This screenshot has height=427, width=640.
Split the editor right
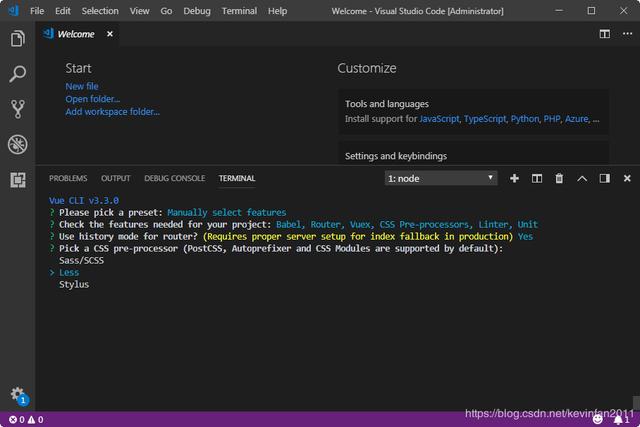[x=604, y=34]
